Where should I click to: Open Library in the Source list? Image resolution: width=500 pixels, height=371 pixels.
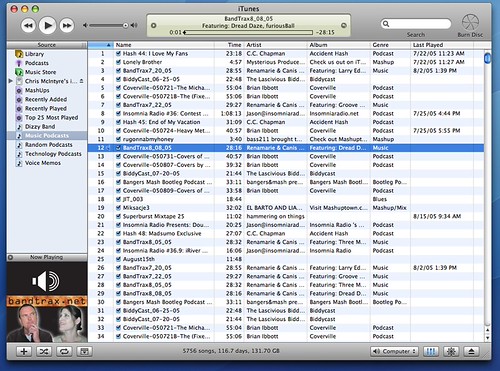coord(34,54)
